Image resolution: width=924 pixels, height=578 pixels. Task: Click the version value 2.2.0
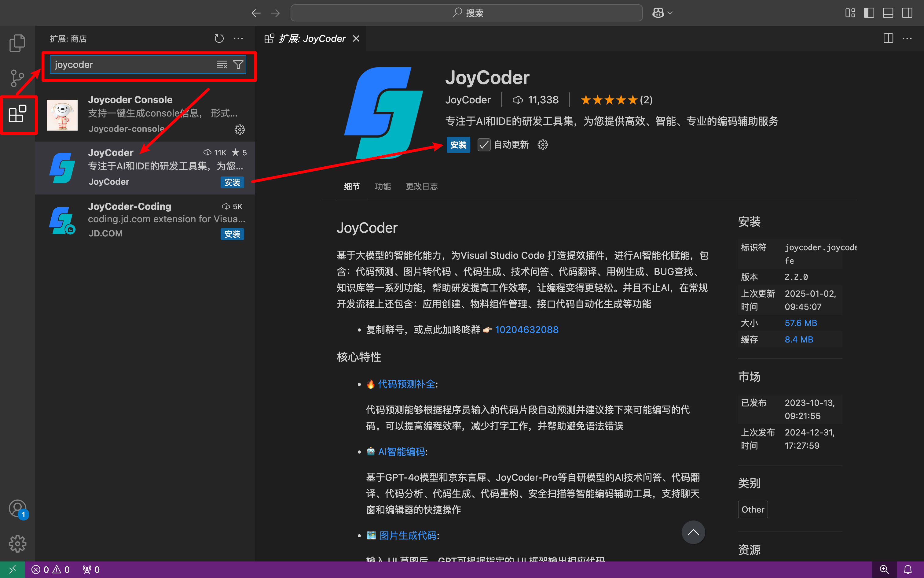796,277
